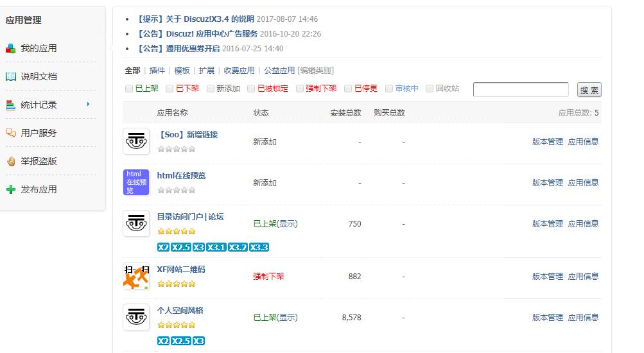Click the 8,578 install count

(x=352, y=317)
